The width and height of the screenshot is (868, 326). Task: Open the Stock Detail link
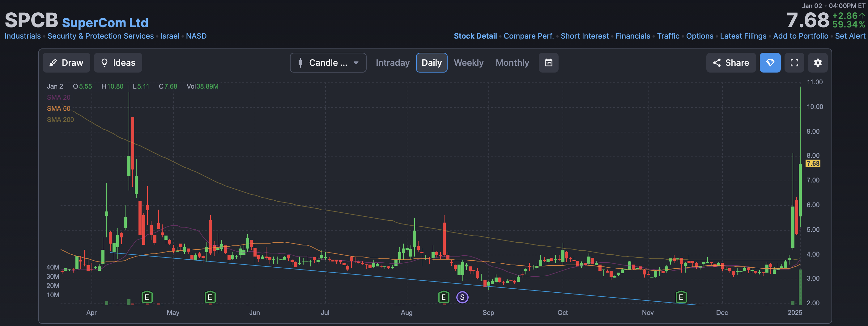[475, 36]
